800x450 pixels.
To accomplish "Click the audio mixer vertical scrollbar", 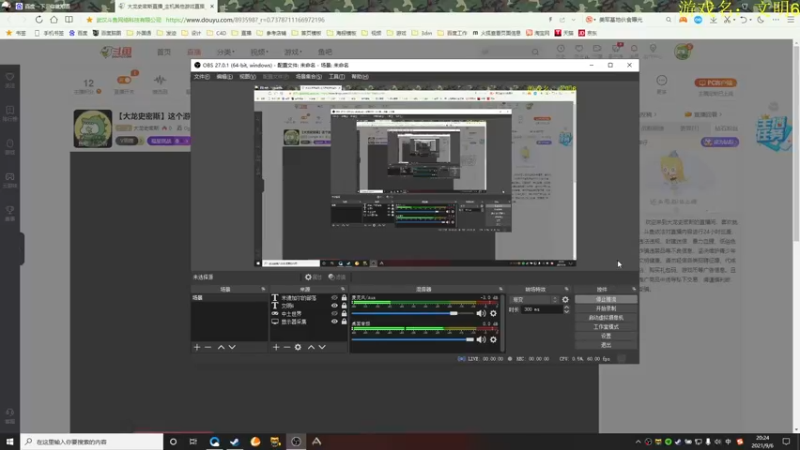I will 503,323.
